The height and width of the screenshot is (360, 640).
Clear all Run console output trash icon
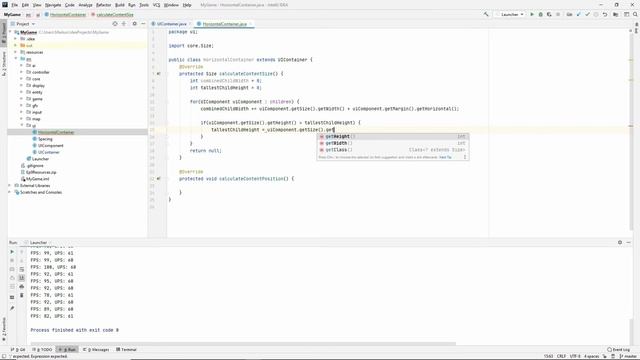pos(22,295)
